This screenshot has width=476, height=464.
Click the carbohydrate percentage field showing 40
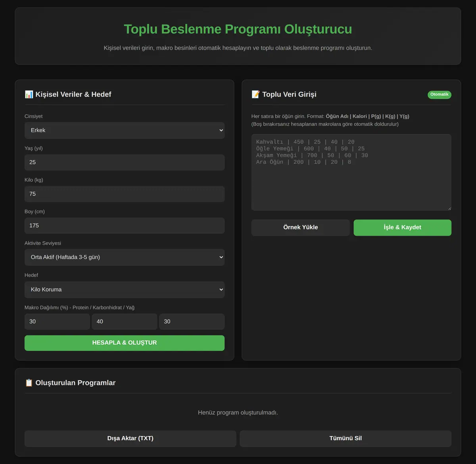click(x=125, y=322)
